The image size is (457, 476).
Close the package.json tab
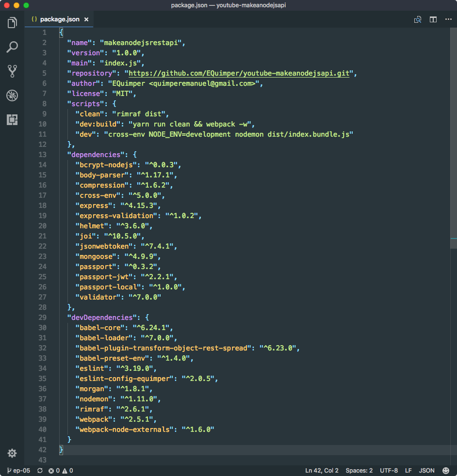coord(86,19)
